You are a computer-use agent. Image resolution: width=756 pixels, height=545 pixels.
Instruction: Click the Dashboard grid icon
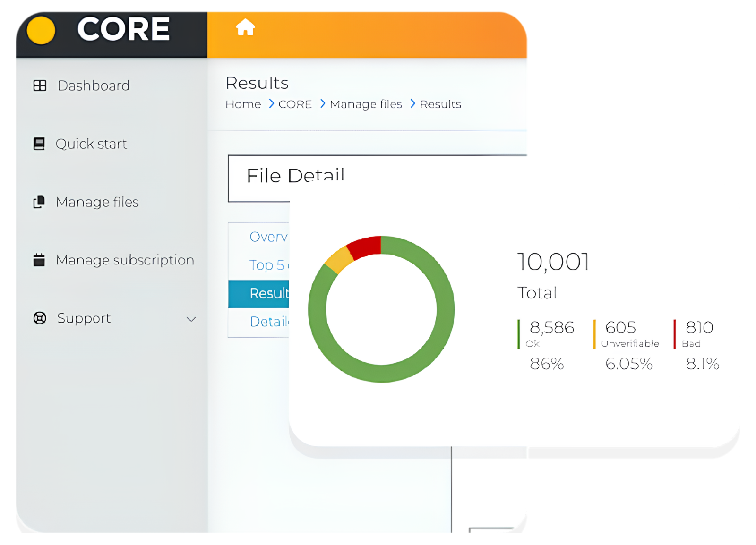pyautogui.click(x=40, y=85)
